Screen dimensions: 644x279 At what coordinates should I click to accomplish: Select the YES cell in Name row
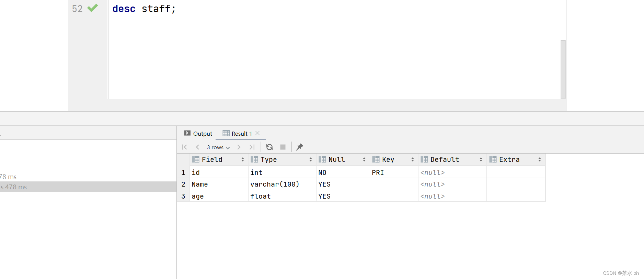[343, 184]
